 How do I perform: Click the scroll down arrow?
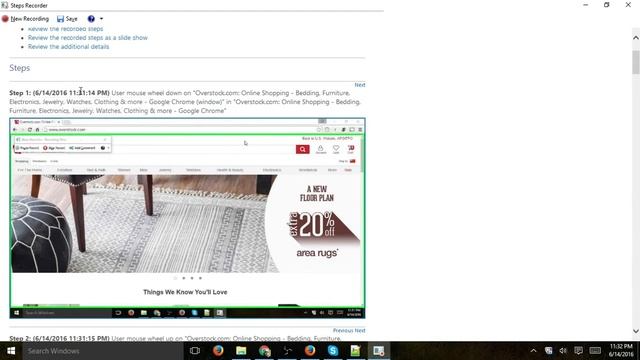pos(636,331)
